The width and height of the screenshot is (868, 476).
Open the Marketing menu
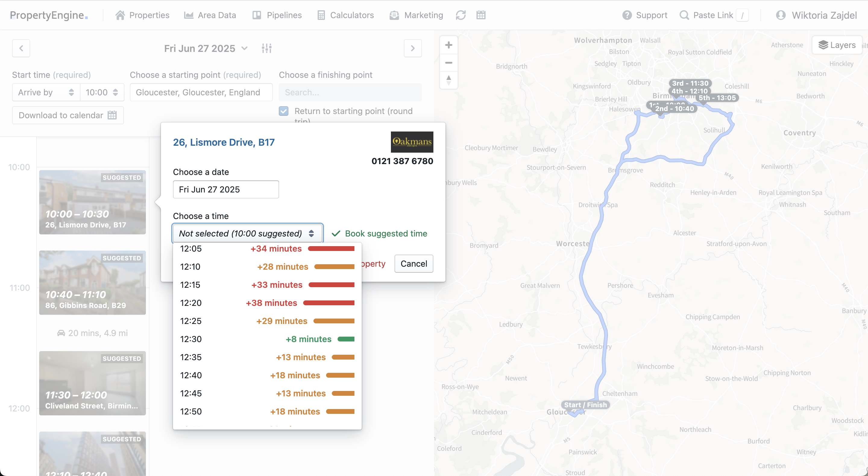click(416, 15)
